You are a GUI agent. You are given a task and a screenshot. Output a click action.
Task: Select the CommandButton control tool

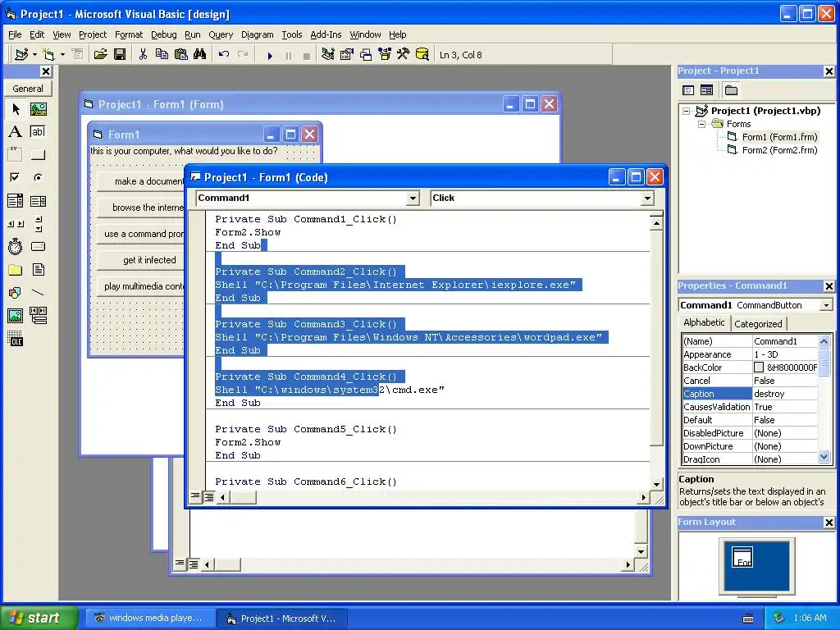click(x=38, y=155)
